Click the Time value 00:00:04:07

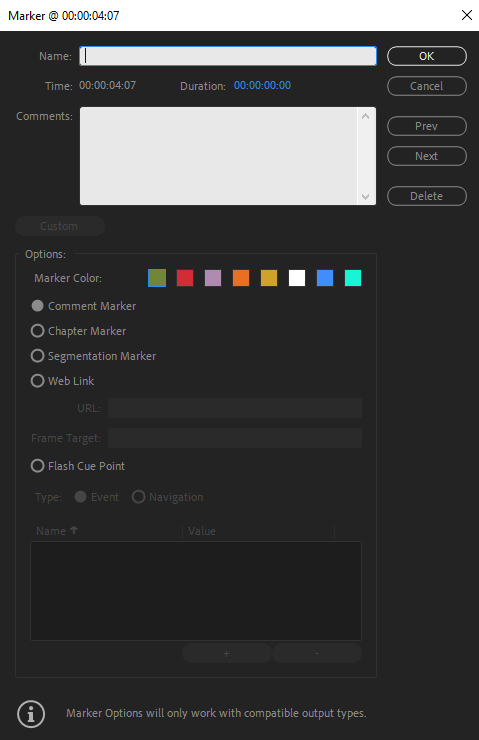(108, 85)
